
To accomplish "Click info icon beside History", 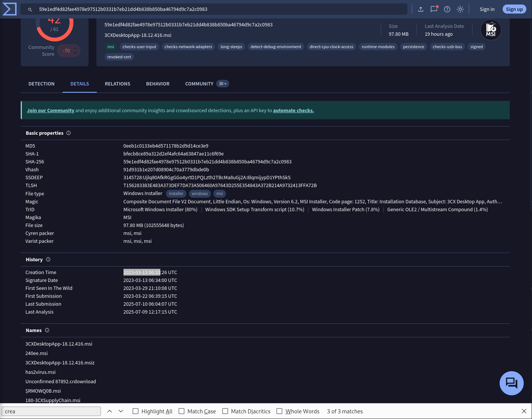I will pyautogui.click(x=48, y=259).
